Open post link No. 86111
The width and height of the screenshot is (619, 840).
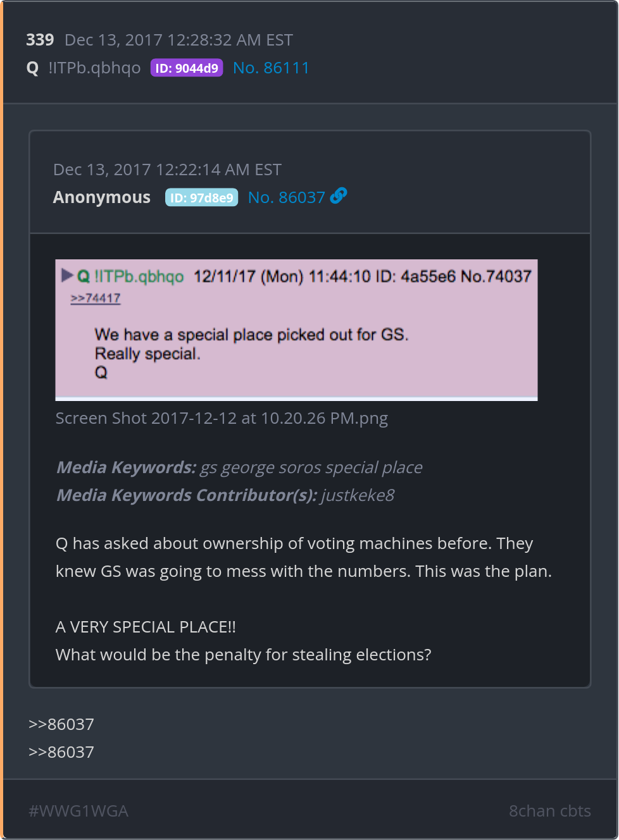coord(271,68)
